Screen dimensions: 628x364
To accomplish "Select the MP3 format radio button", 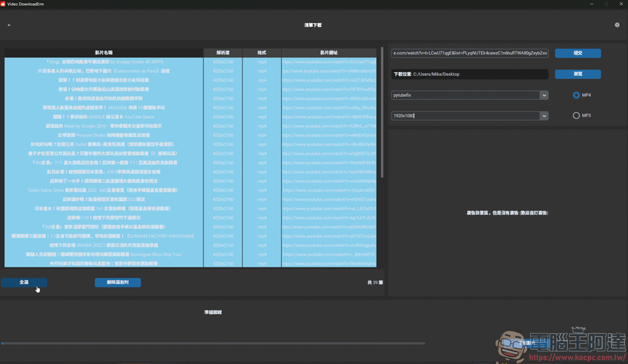I will tap(576, 115).
